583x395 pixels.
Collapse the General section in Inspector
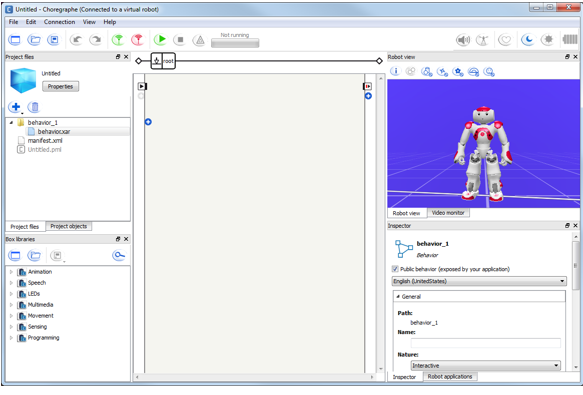coord(398,297)
